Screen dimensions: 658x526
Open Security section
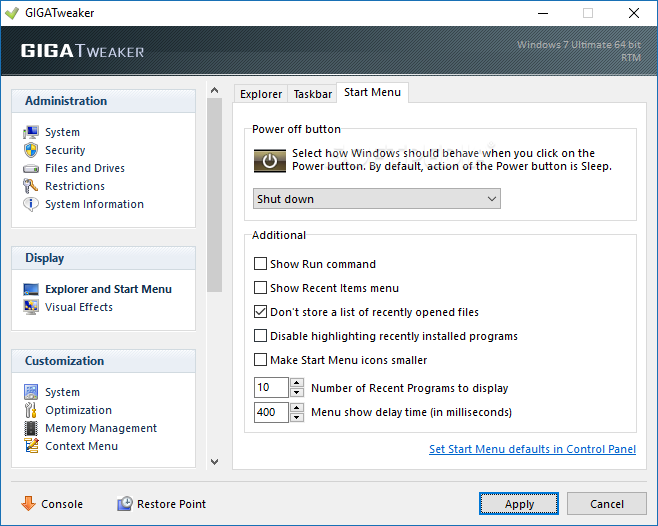click(65, 150)
